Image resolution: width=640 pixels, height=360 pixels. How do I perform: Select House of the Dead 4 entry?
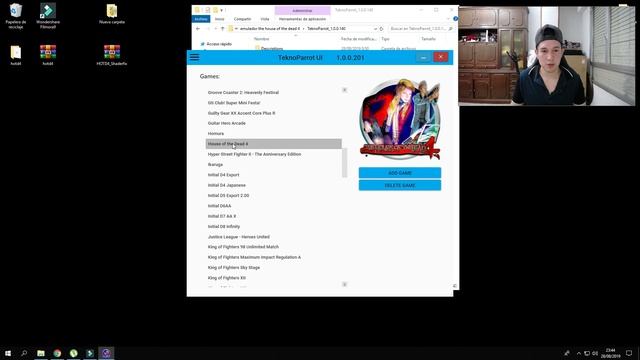273,144
